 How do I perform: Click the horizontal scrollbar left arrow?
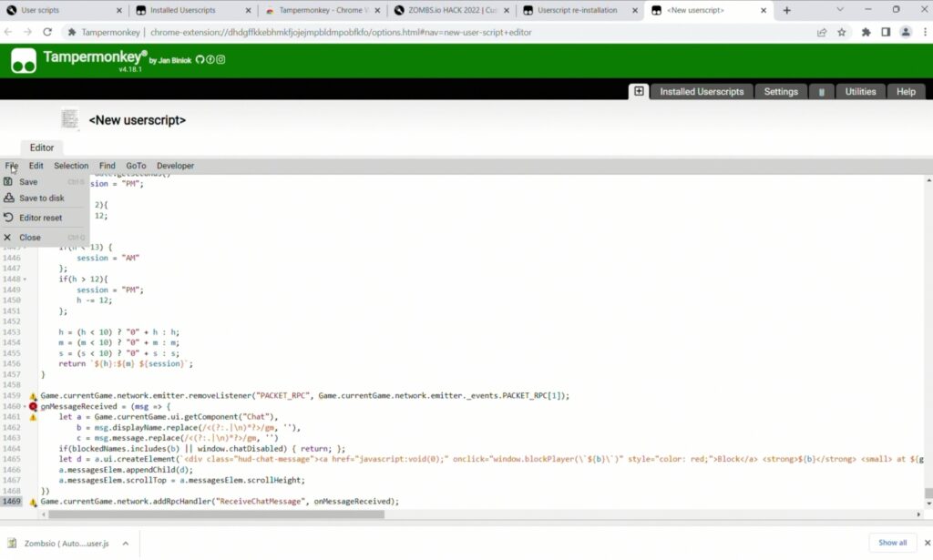43,514
